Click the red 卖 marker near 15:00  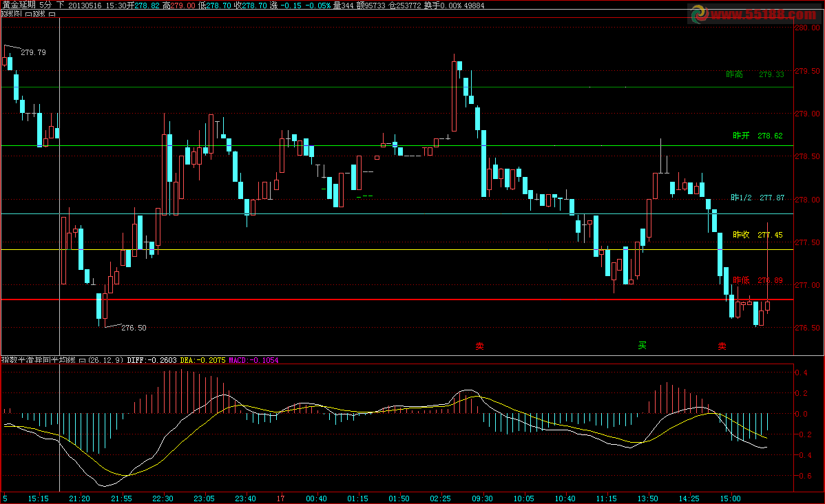[x=722, y=346]
